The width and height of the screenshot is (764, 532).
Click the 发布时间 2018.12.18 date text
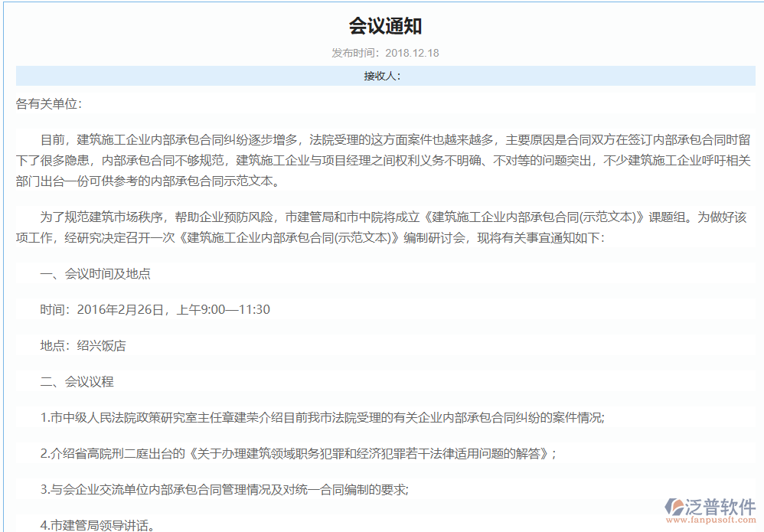[381, 53]
